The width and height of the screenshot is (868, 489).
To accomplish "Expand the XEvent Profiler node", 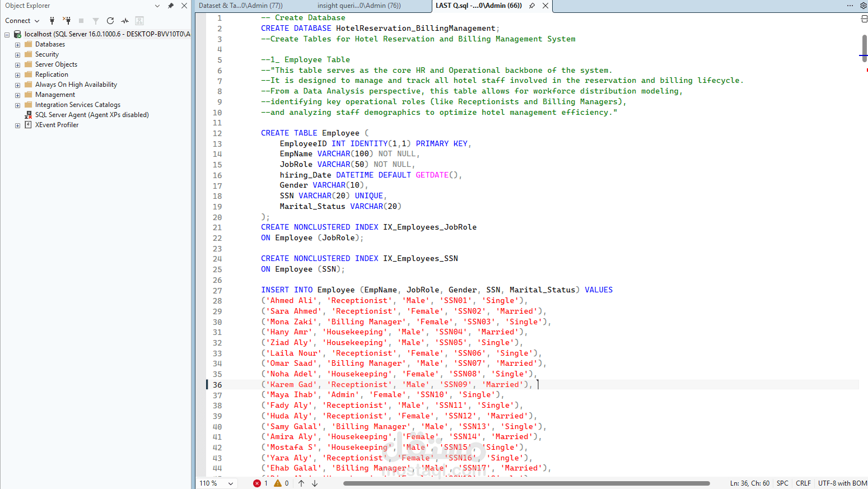I will 17,125.
